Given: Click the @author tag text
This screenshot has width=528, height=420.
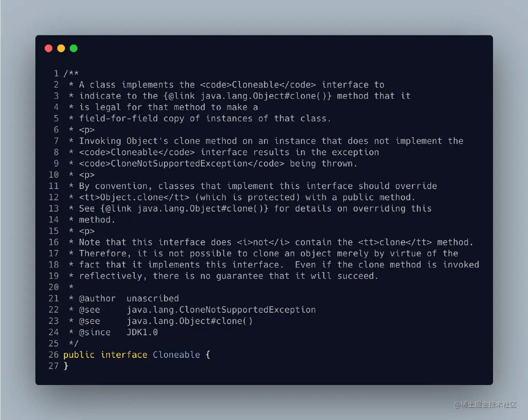Looking at the screenshot, I should [97, 298].
